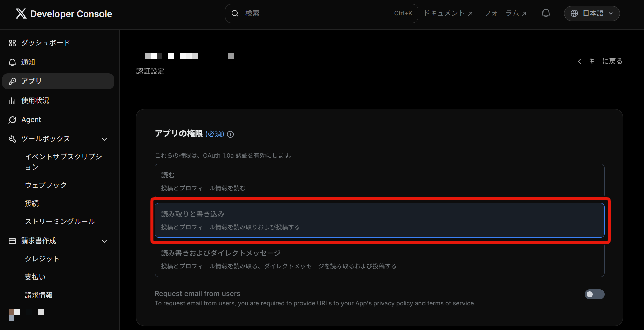Click the wrench icon beside ツールボックス
644x330 pixels.
tap(12, 139)
